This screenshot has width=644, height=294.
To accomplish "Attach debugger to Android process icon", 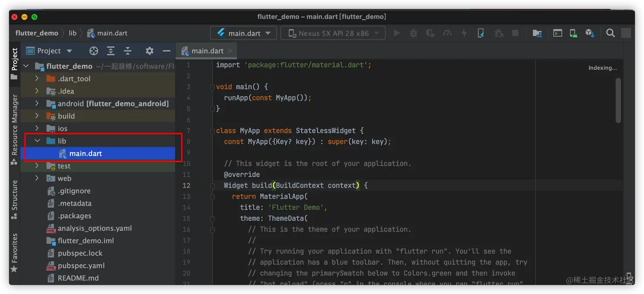I will (499, 33).
